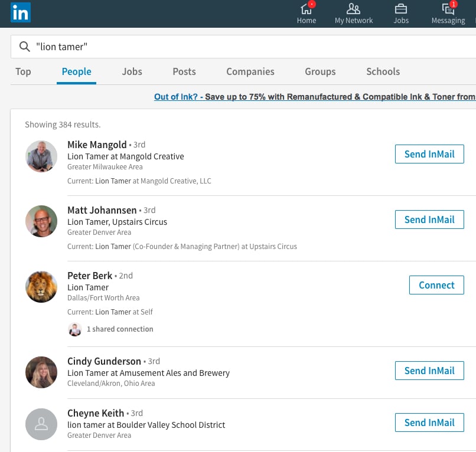Switch to the Top tab
The height and width of the screenshot is (452, 476).
point(23,71)
